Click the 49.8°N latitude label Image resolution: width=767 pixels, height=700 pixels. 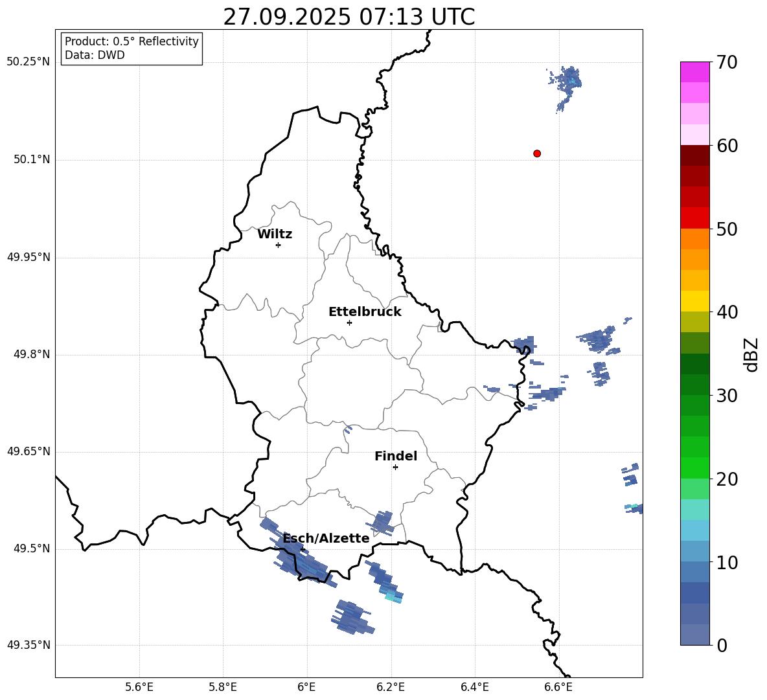(32, 354)
